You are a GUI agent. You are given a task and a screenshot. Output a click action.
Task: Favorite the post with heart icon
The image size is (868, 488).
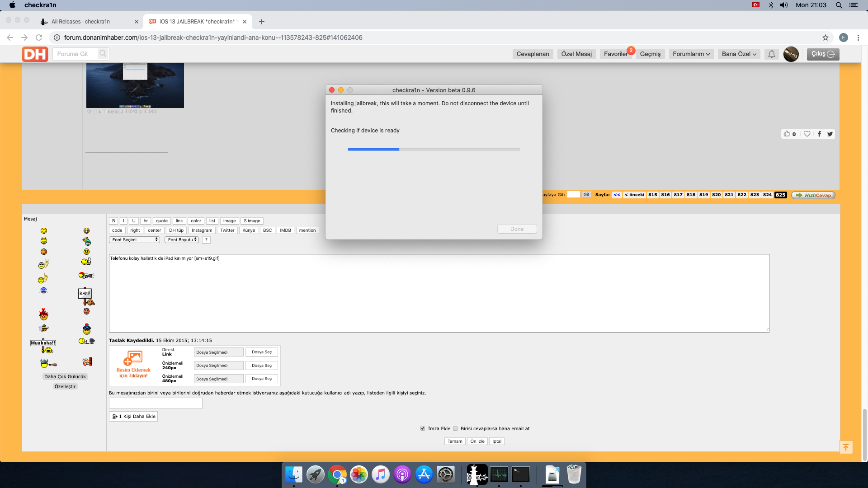point(807,134)
